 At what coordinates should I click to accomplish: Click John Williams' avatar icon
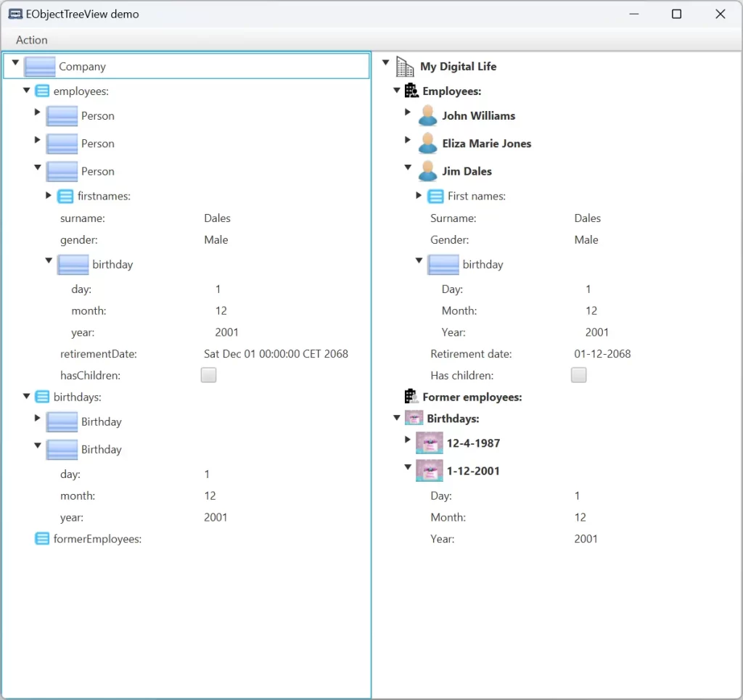pos(427,116)
